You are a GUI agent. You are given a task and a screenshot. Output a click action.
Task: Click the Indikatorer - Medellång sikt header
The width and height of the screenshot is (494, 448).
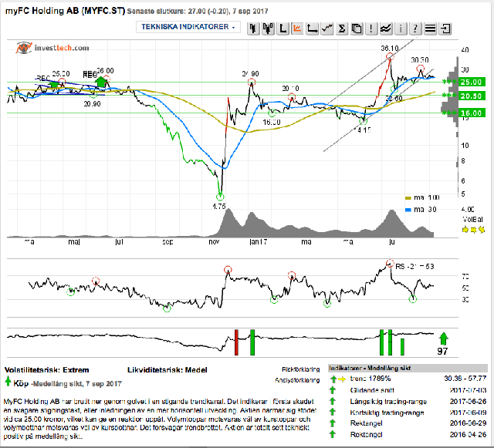click(408, 368)
